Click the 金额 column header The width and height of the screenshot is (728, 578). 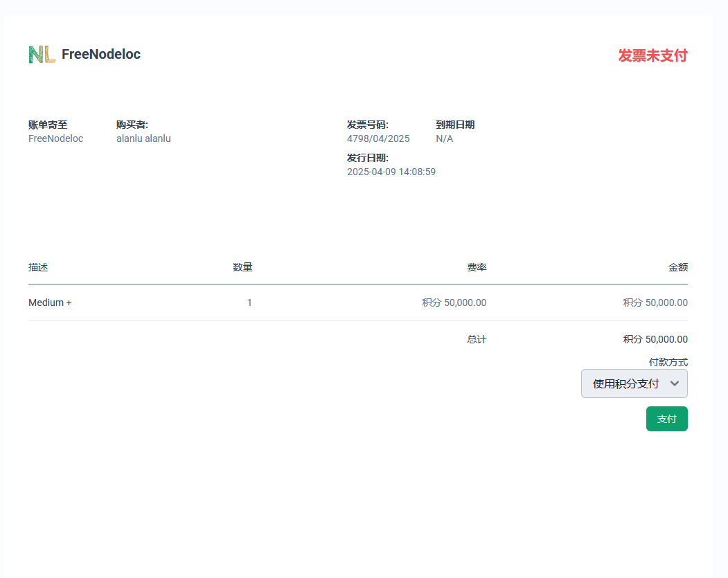coord(678,267)
